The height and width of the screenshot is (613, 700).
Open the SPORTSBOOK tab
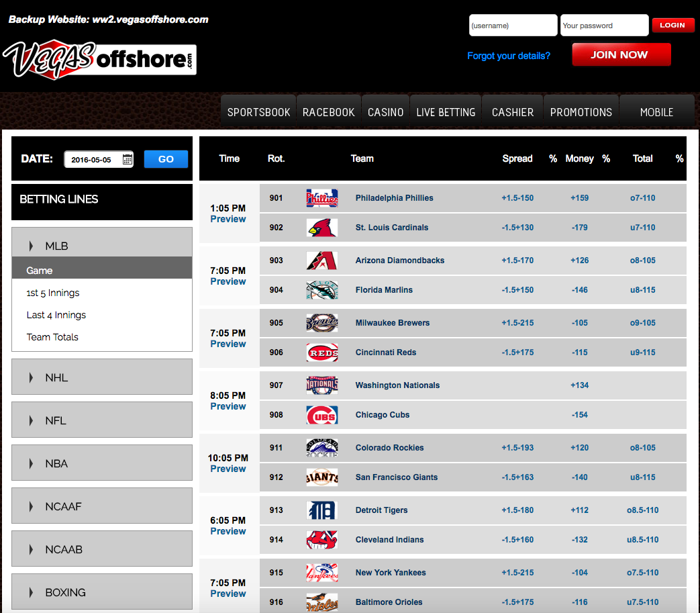pos(258,112)
